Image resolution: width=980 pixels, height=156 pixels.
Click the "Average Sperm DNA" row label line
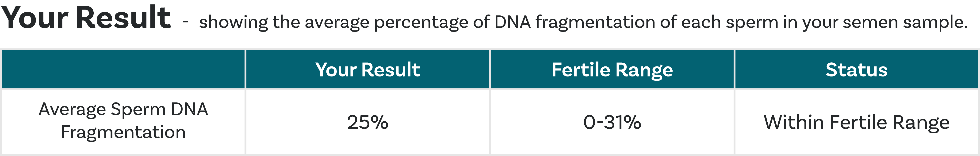pos(123,109)
